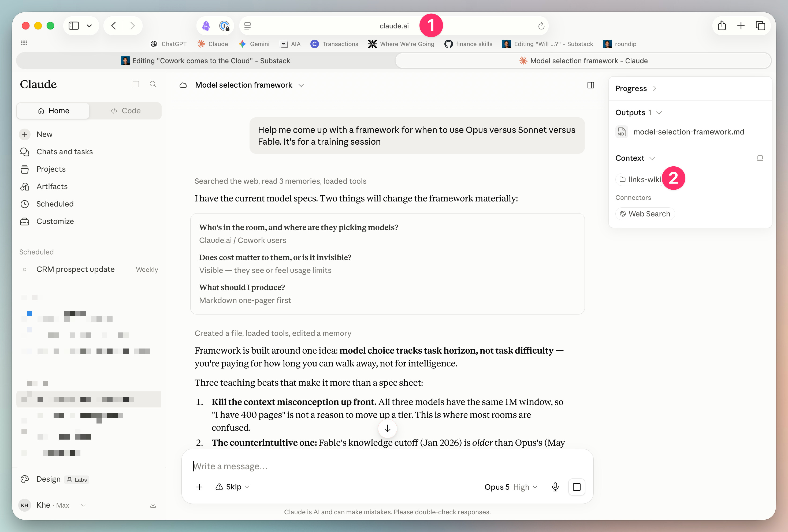The width and height of the screenshot is (788, 532).
Task: Open the Editing "Will ...?" - Substack bookmark
Action: (x=548, y=44)
